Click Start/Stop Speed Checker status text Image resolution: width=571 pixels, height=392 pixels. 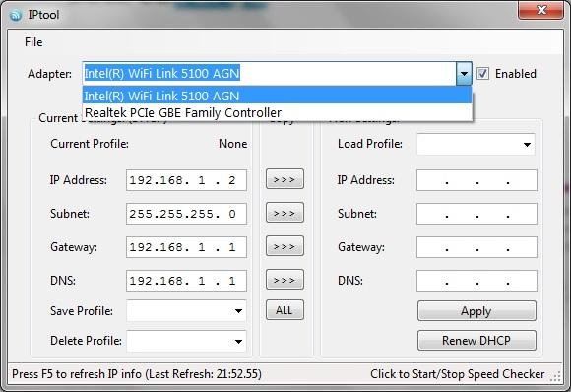coord(458,374)
